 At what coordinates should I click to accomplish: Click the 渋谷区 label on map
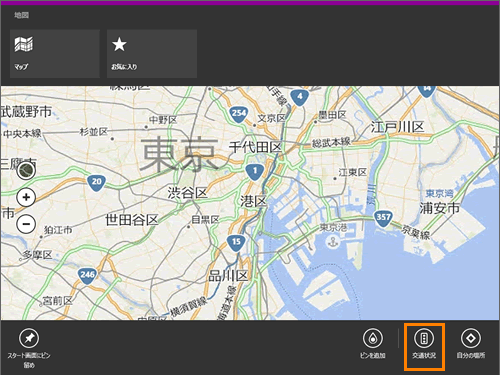187,193
